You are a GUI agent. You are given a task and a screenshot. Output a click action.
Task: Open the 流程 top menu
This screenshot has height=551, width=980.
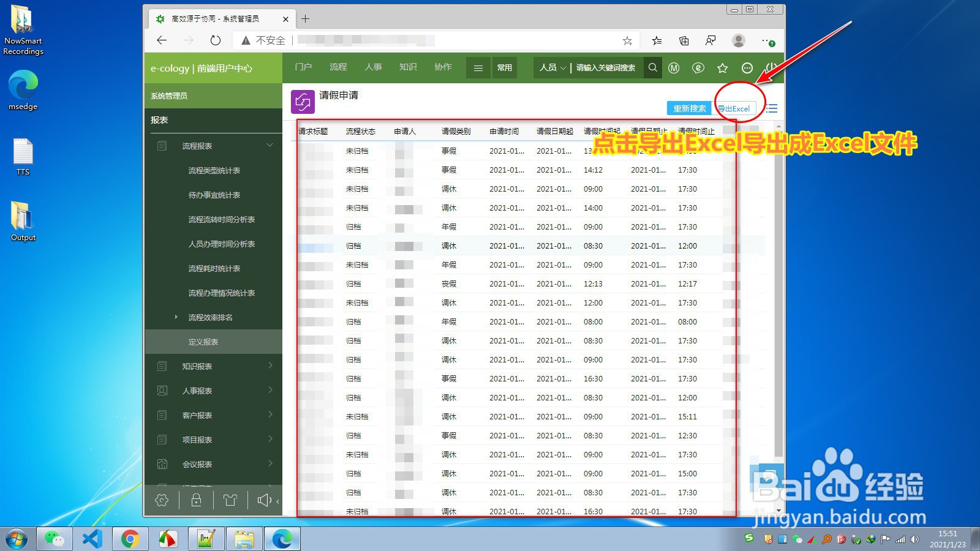tap(338, 67)
